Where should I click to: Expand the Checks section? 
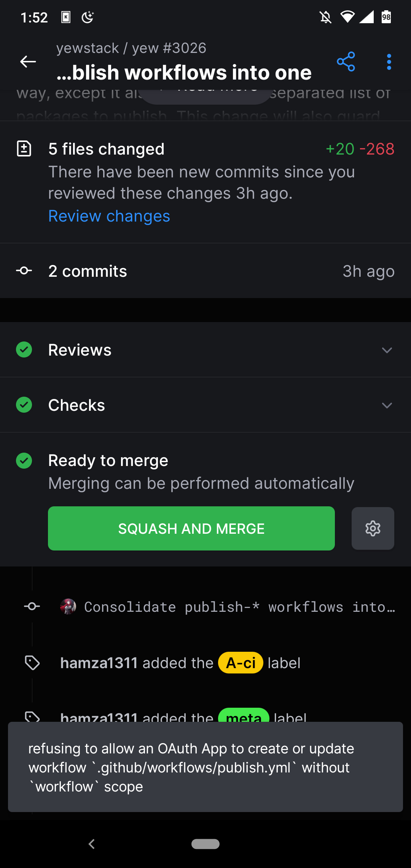click(x=387, y=405)
